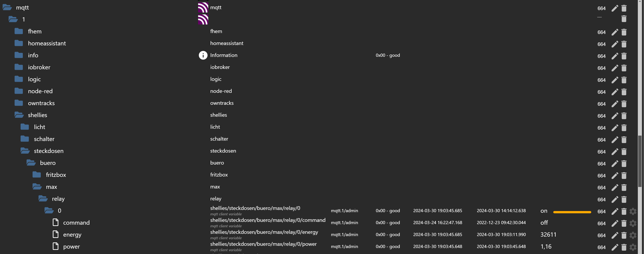
Task: Click the mqtt adapter logo icon
Action: (203, 7)
